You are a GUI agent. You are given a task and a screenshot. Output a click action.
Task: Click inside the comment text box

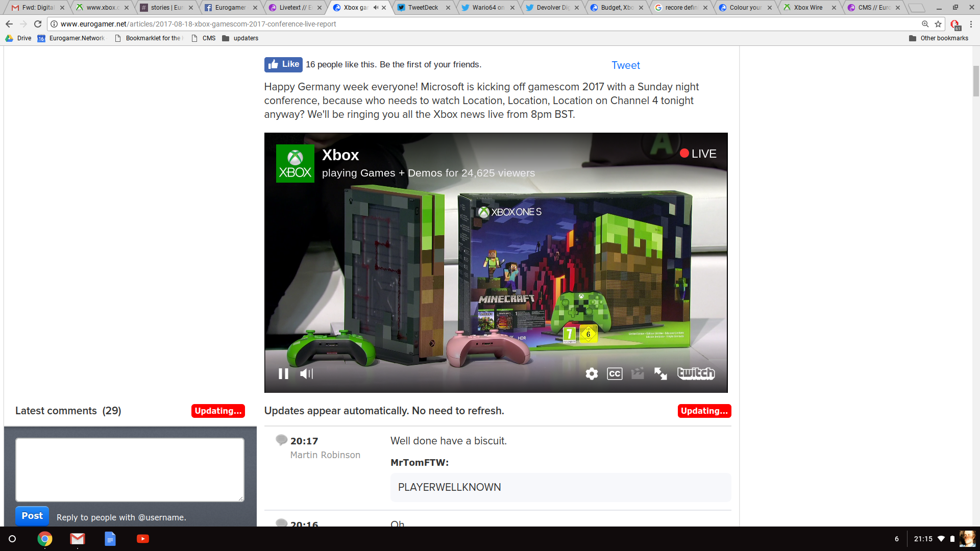[x=130, y=469]
